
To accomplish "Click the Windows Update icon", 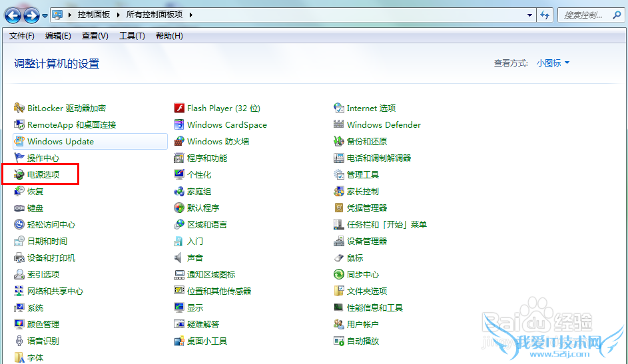I will coord(19,141).
